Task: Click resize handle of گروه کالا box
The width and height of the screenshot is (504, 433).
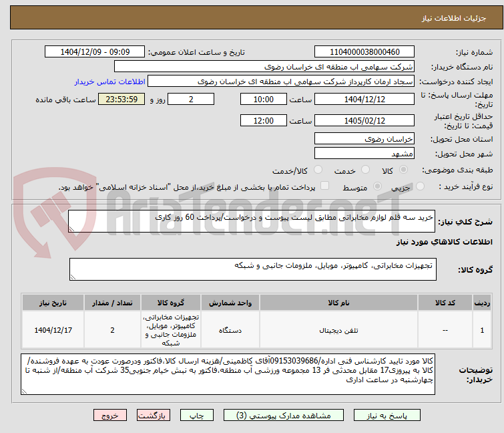Action: [73, 277]
